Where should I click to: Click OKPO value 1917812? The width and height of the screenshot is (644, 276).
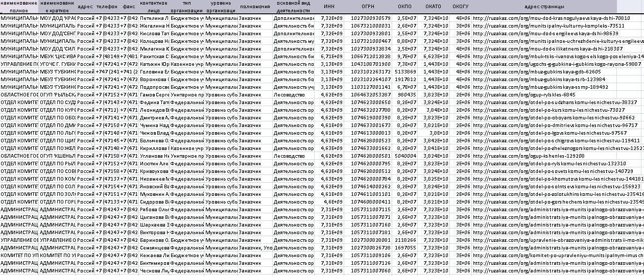[x=406, y=79]
